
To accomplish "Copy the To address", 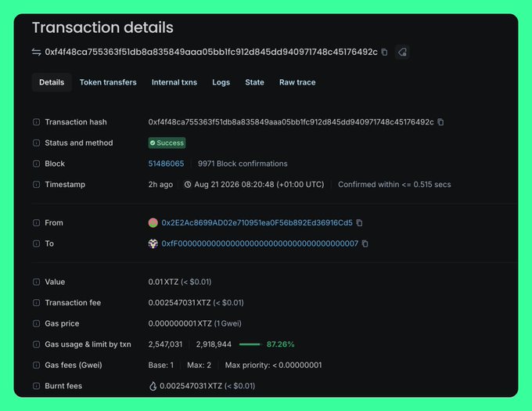I will [x=365, y=243].
